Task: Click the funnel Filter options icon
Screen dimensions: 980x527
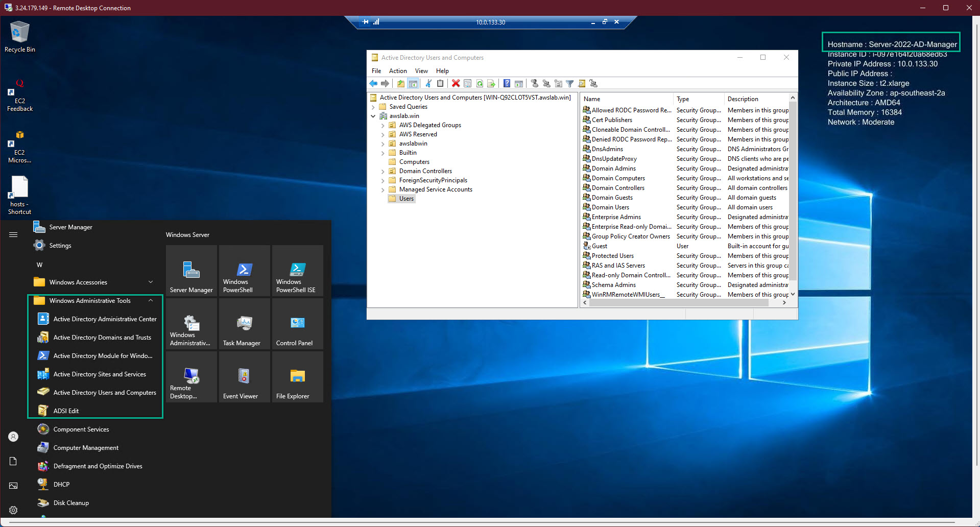Action: 570,83
